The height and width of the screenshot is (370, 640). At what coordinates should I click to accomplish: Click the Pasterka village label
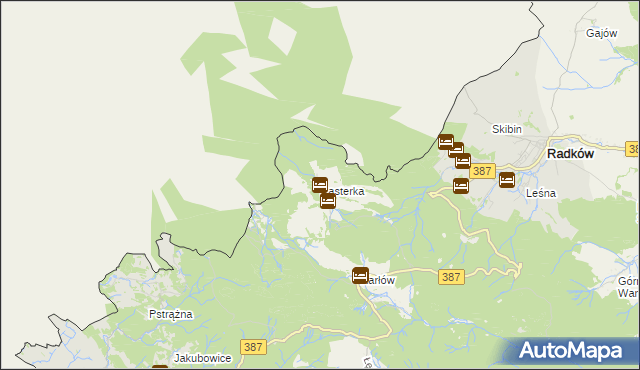point(345,191)
